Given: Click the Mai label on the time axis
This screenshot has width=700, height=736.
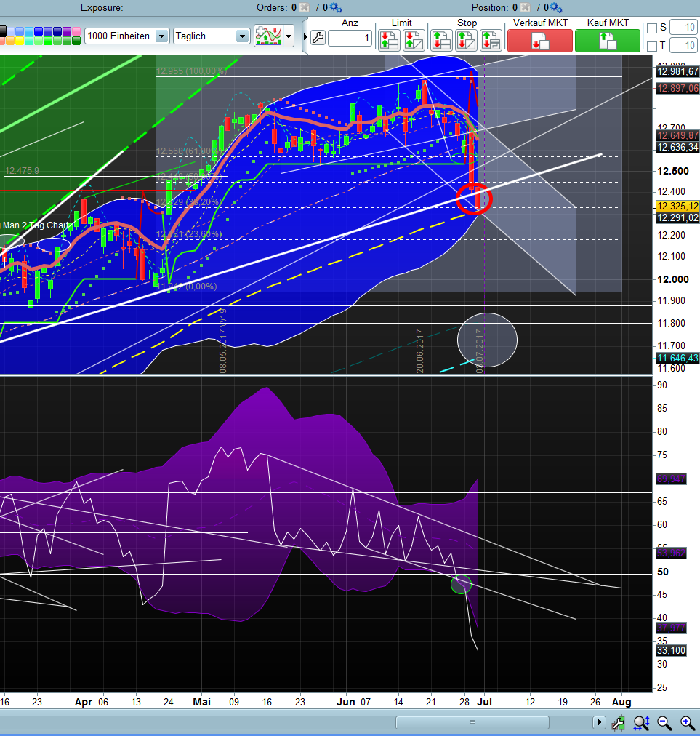Looking at the screenshot, I should (x=202, y=702).
